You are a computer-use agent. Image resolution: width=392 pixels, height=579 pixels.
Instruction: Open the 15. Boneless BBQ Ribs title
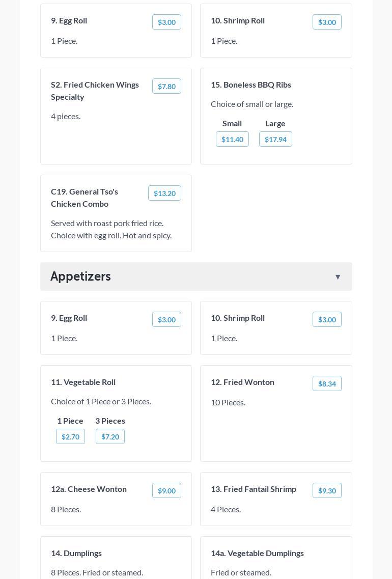coord(251,85)
